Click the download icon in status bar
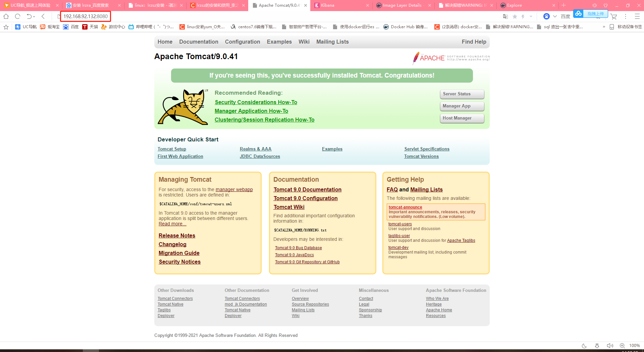Screen dimensions: 644x352 click(597, 346)
